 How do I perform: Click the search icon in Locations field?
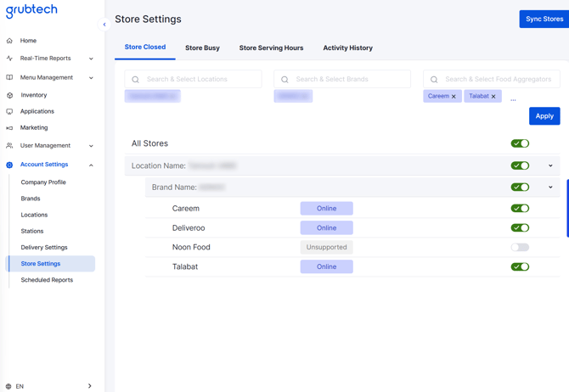(135, 80)
